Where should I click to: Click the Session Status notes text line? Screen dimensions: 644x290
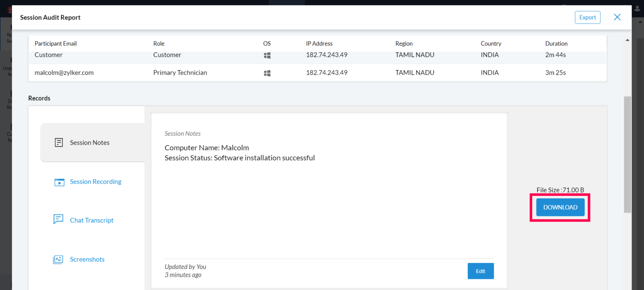(239, 158)
